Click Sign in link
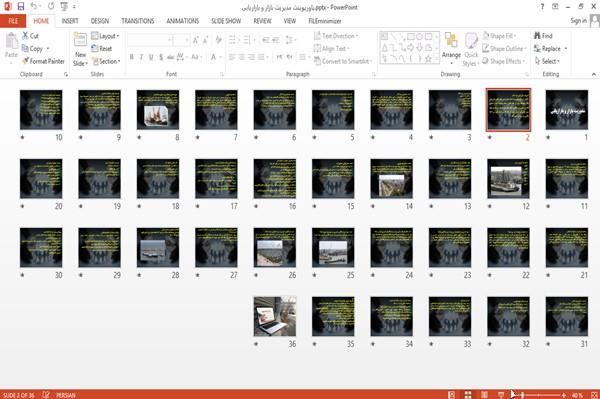This screenshot has height=399, width=600. point(578,21)
